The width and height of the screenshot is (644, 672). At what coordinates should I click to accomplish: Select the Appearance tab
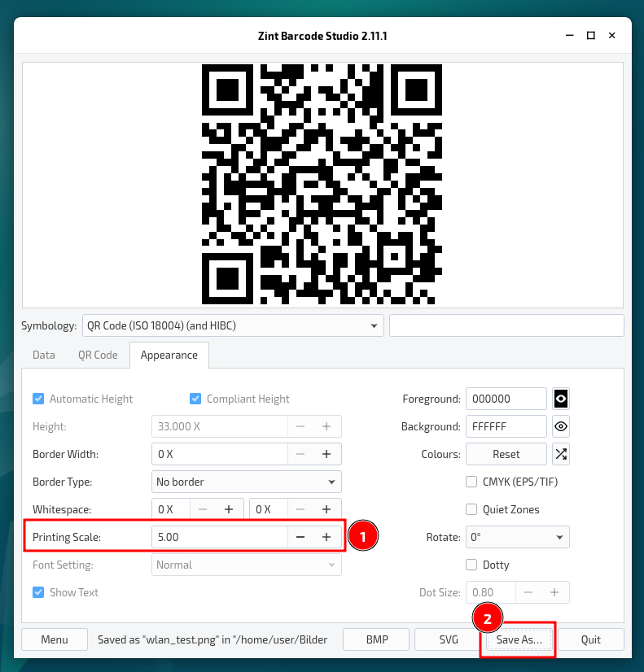pyautogui.click(x=169, y=356)
